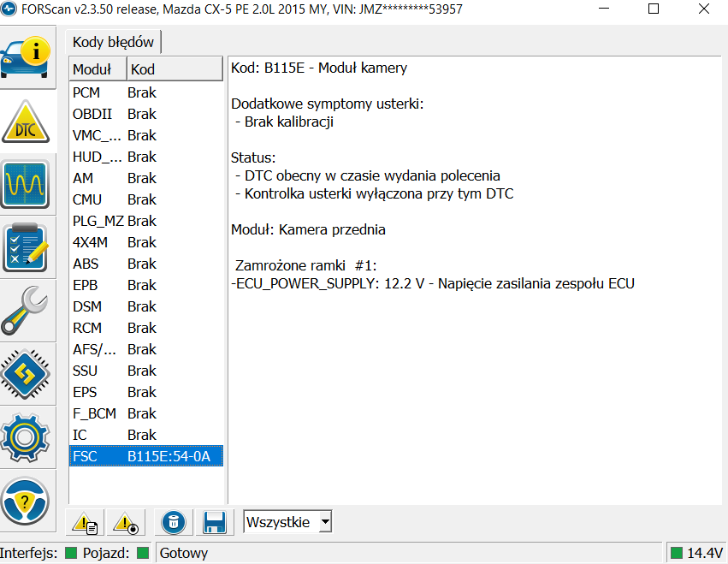Open the oscilloscope dashboard sidebar icon
The image size is (728, 564).
pos(26,184)
